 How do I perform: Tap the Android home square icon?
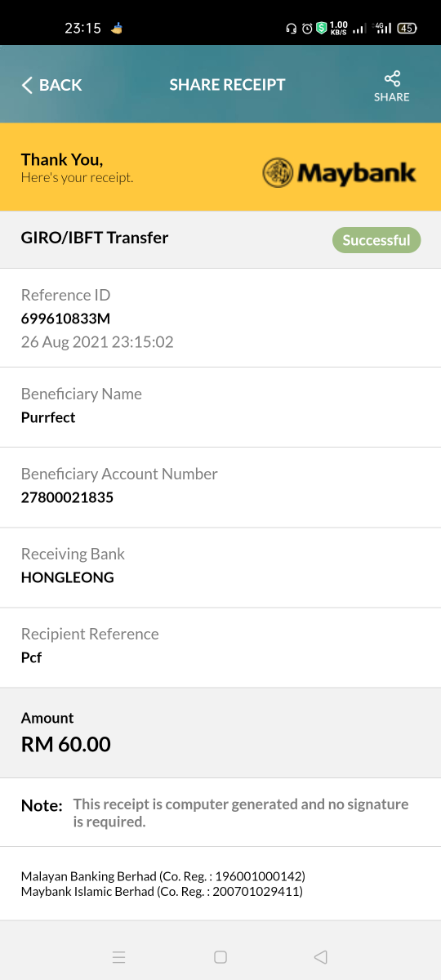click(x=220, y=957)
